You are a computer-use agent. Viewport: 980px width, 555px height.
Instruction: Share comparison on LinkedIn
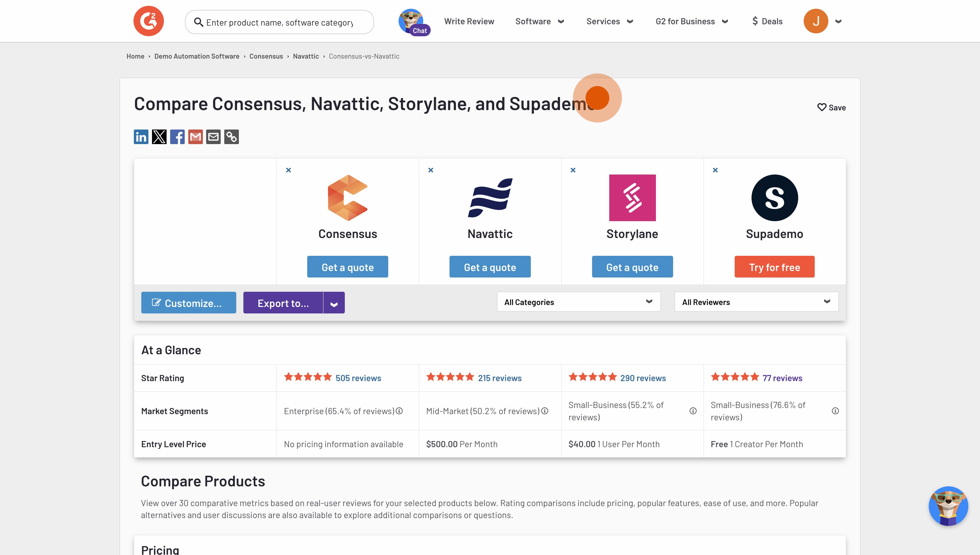tap(141, 137)
